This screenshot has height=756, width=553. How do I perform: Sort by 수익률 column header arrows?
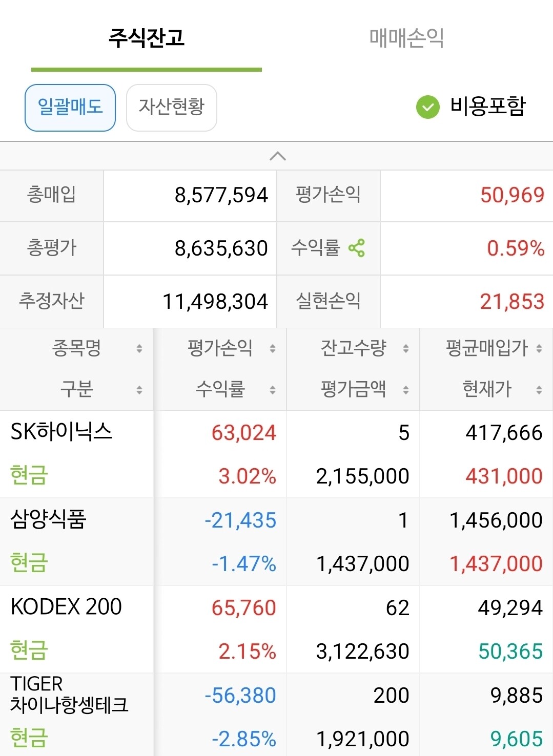tap(273, 390)
